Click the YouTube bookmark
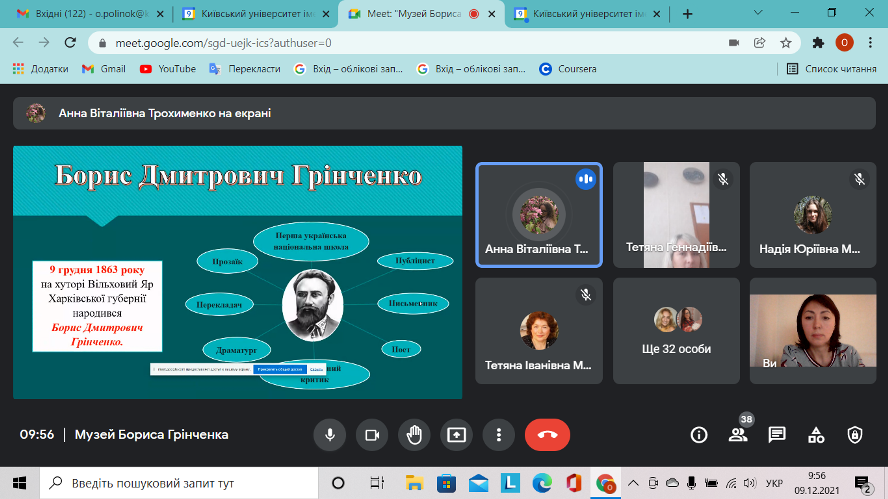This screenshot has height=499, width=888. tap(167, 69)
